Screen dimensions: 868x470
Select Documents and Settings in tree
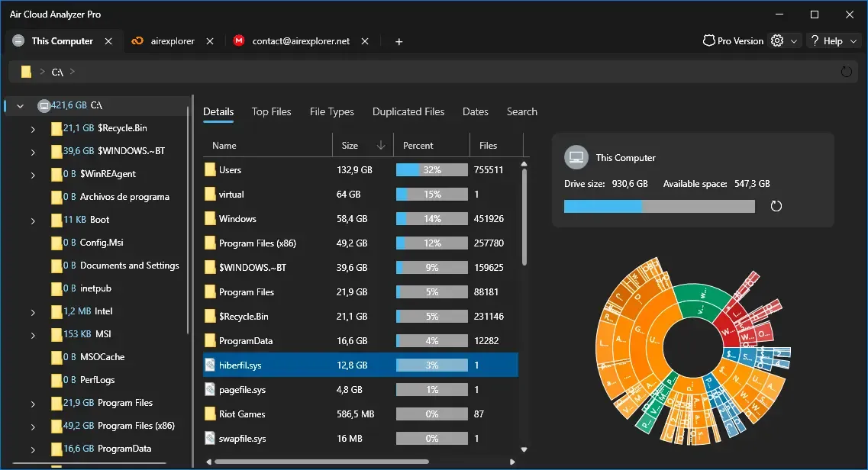click(x=130, y=266)
